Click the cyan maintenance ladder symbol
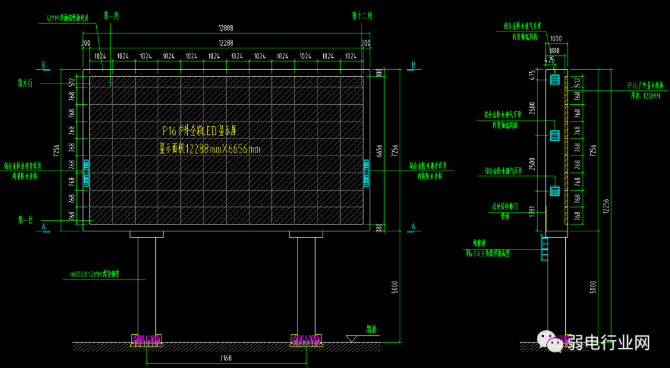 [x=544, y=247]
